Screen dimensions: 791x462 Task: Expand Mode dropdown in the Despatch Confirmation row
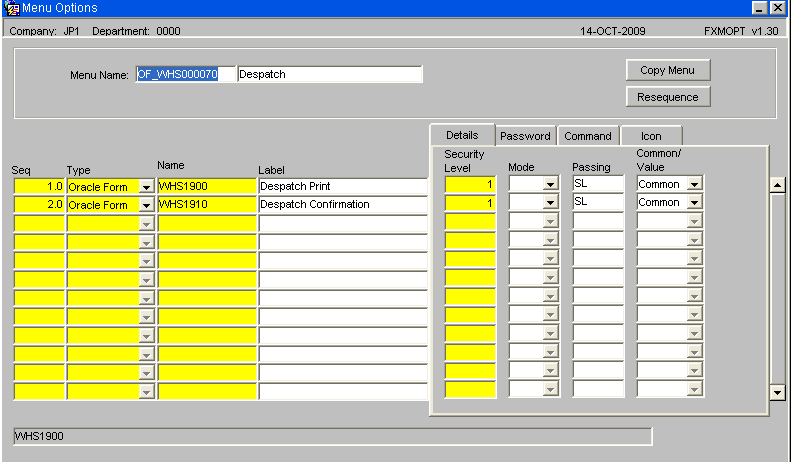click(550, 203)
